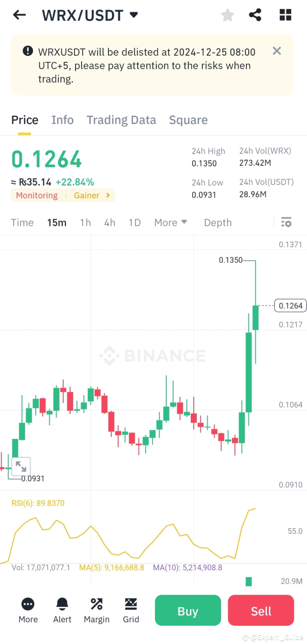307x644 pixels.
Task: Open the Gainer details chevron
Action: coord(108,195)
